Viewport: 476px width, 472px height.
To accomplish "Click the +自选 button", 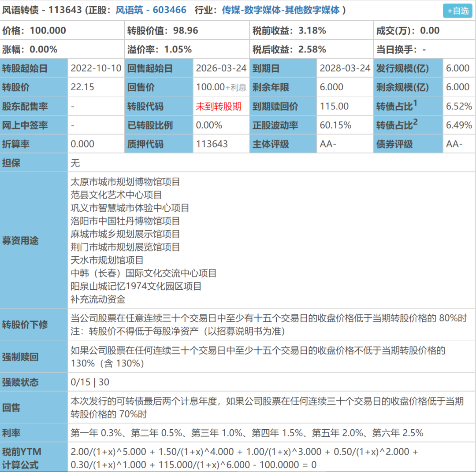I will (x=457, y=11).
